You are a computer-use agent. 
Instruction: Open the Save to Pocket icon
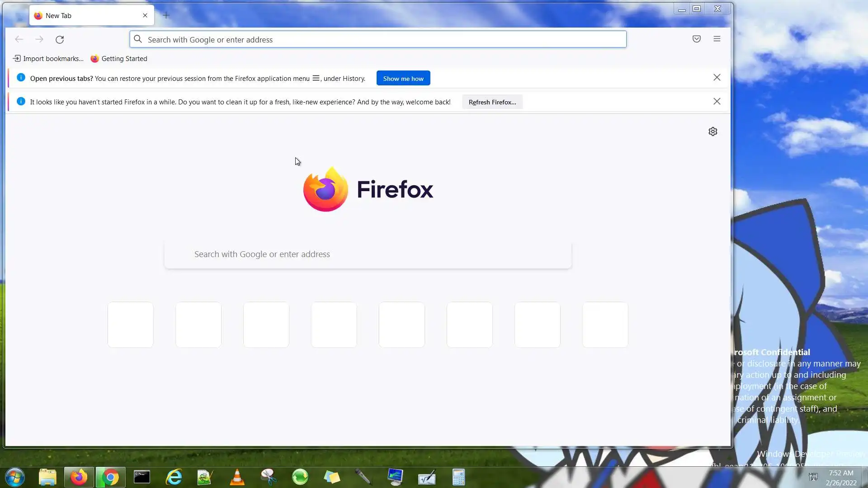[x=697, y=39]
